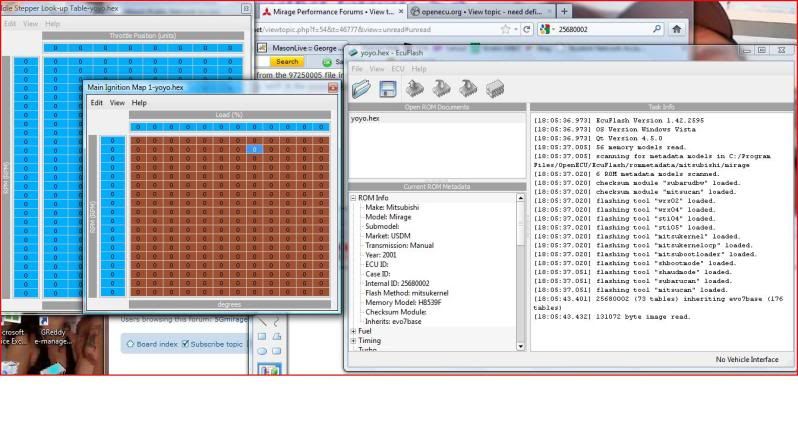Click the Board index link
798x428 pixels.
pos(156,344)
